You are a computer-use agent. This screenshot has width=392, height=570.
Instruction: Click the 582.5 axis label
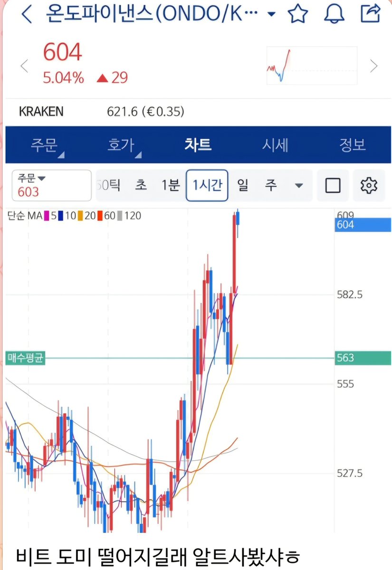click(x=350, y=294)
